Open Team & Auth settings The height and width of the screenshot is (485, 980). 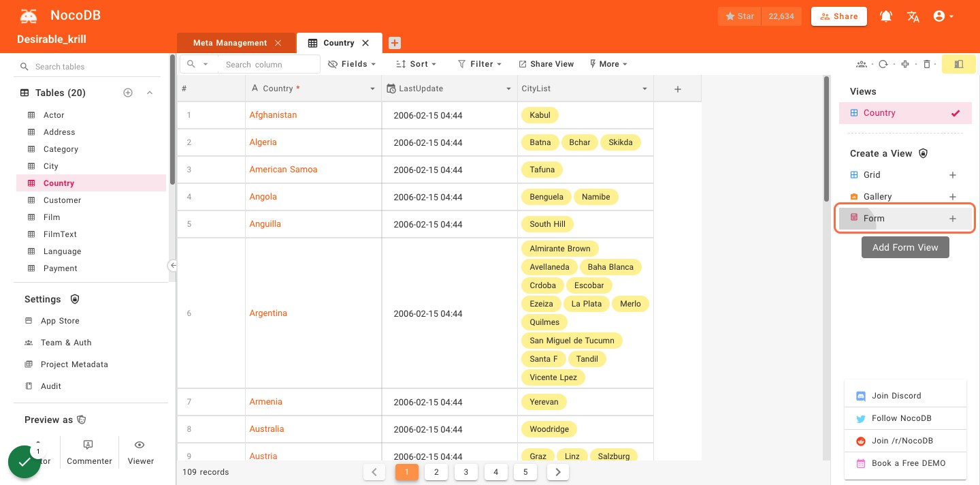[91, 343]
